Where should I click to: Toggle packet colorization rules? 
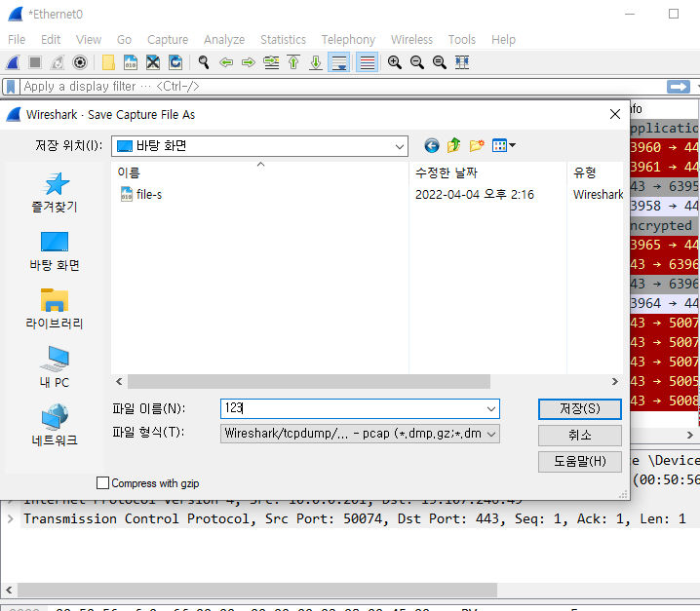click(367, 62)
